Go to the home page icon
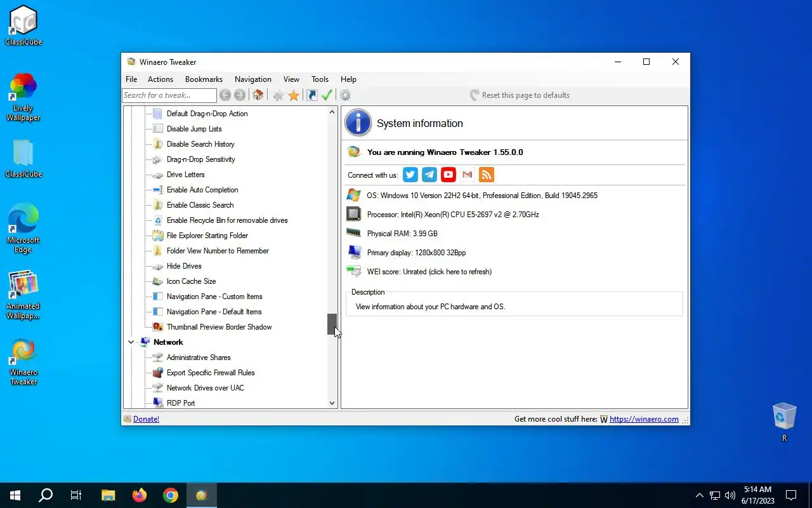 coord(258,95)
